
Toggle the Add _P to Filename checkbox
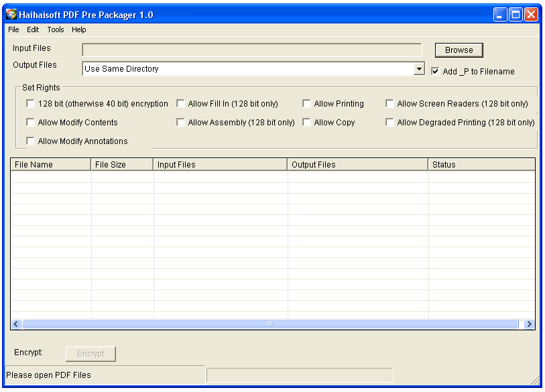tap(435, 71)
